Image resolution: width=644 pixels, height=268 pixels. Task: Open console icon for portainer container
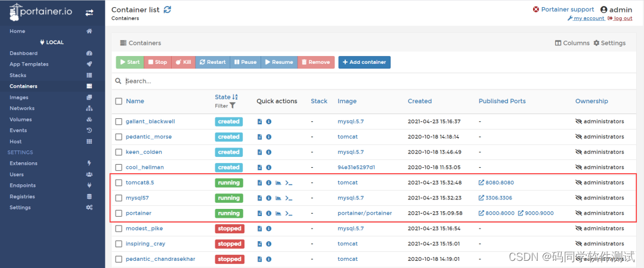(x=289, y=213)
